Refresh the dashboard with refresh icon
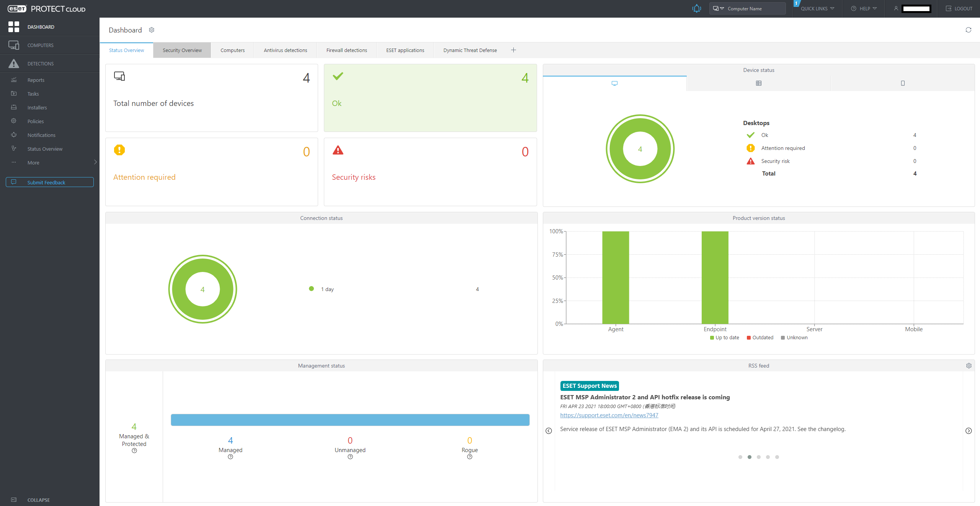Viewport: 980px width, 506px height. [x=968, y=30]
